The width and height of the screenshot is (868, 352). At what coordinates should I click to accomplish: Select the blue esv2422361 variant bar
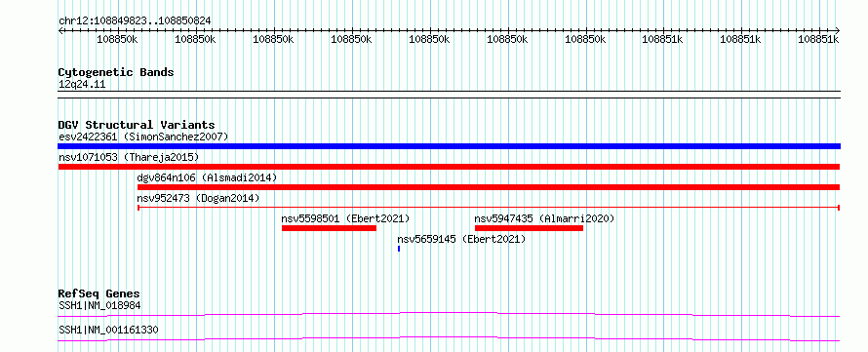tap(449, 146)
